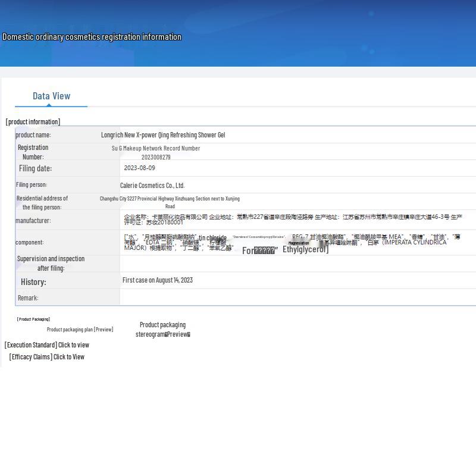Open Product packaging stereogram Preview link

point(162,330)
